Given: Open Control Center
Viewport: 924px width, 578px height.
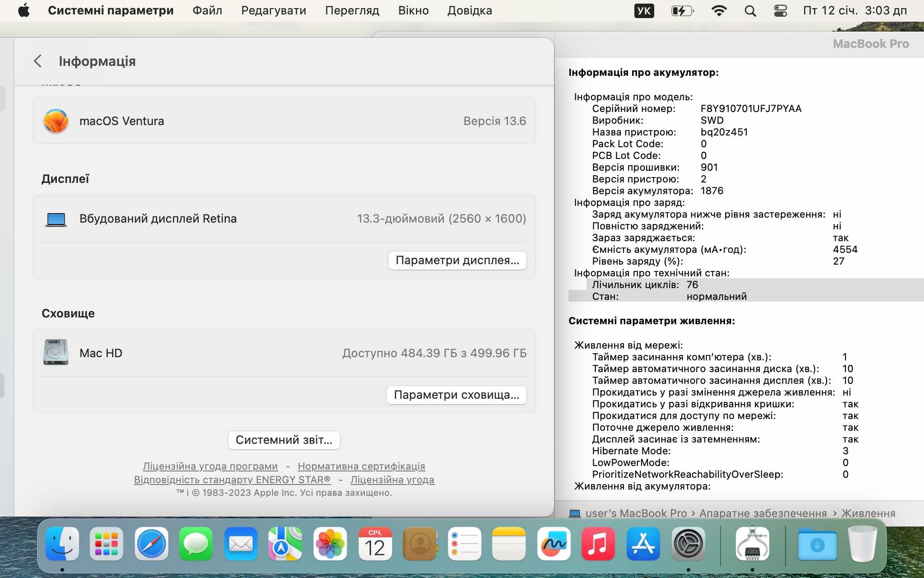Looking at the screenshot, I should 781,11.
